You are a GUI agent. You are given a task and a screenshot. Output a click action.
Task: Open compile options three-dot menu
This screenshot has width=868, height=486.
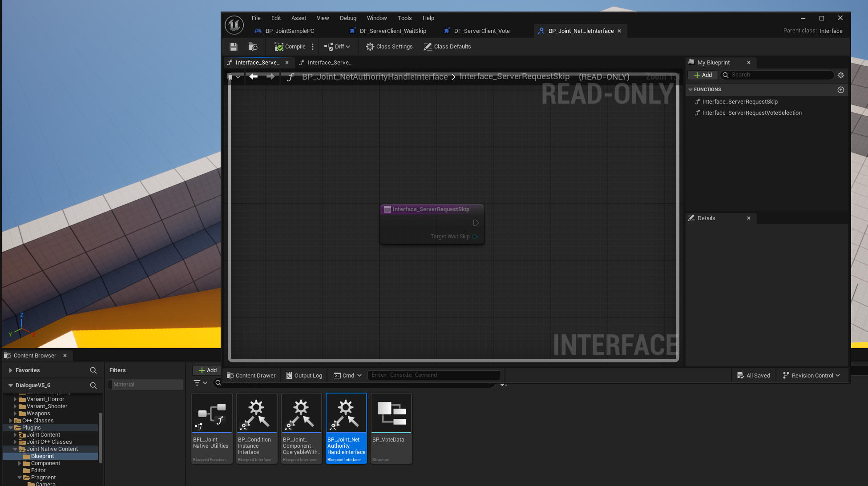[x=313, y=47]
